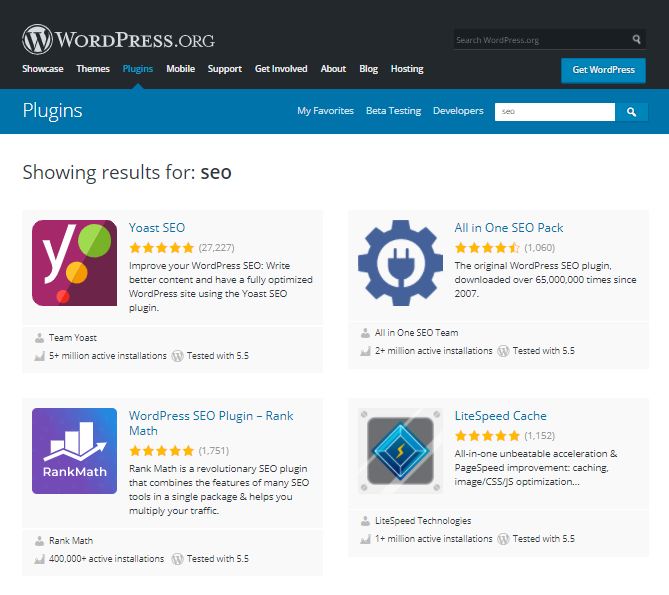Image resolution: width=669 pixels, height=595 pixels.
Task: Open the About page
Action: coord(333,69)
